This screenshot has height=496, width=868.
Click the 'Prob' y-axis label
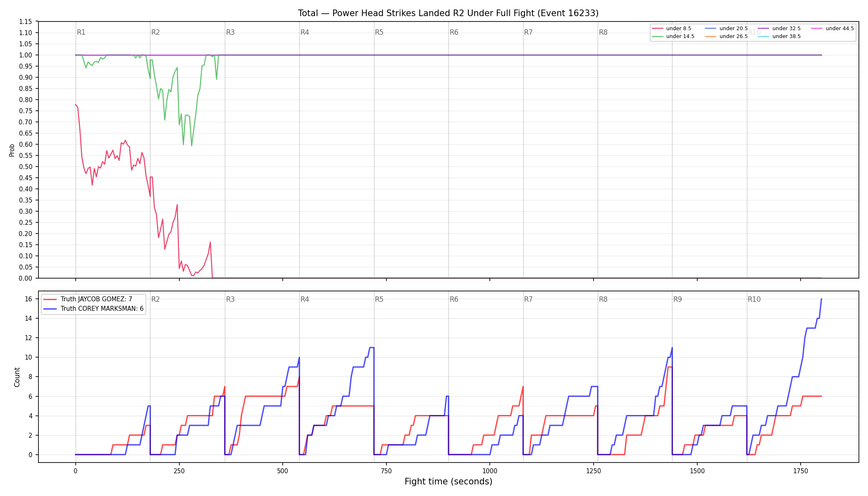point(12,150)
